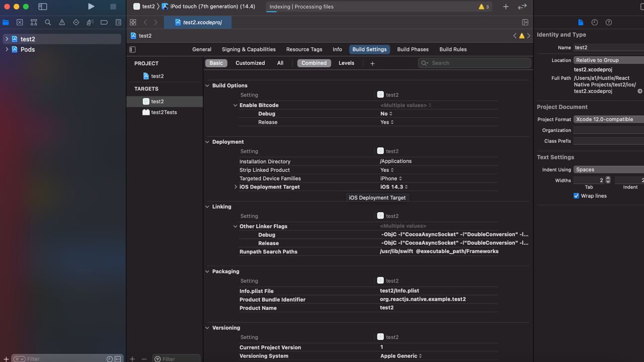Select the test2Tests target

(x=165, y=112)
